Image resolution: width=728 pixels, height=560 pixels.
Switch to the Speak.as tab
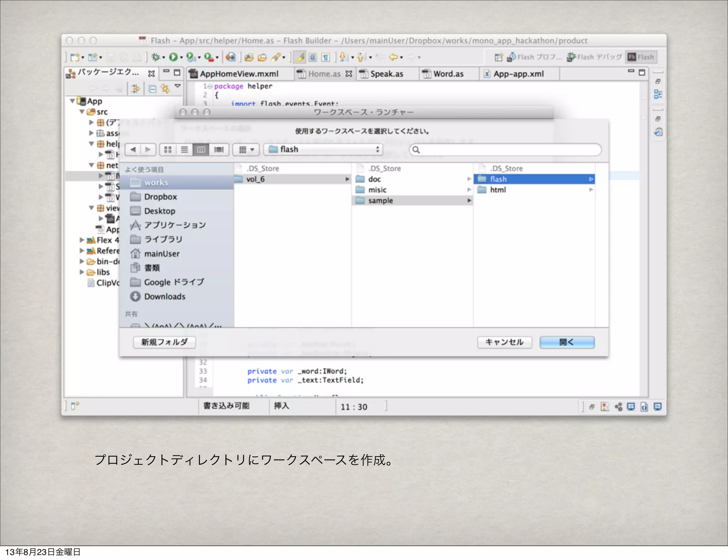(387, 74)
